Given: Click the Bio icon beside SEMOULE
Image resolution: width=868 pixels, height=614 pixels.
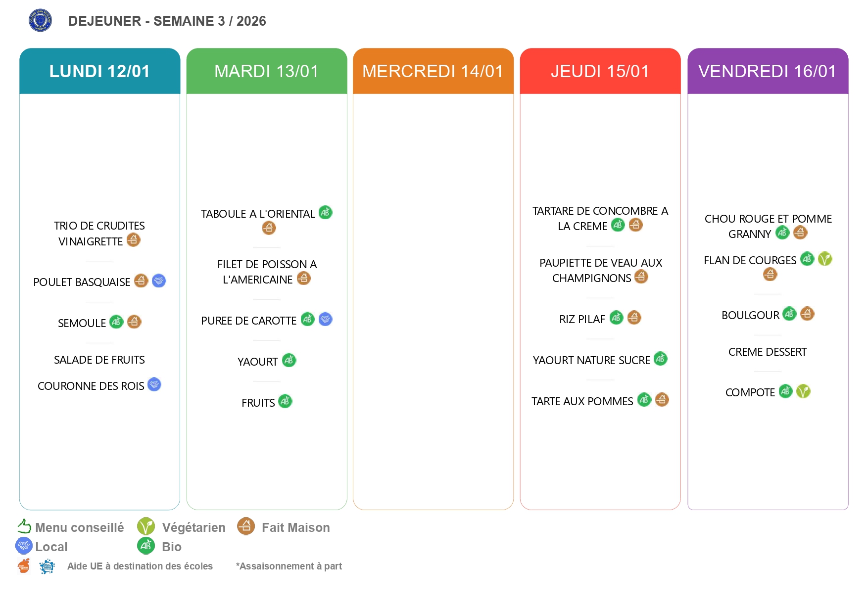Looking at the screenshot, I should pos(116,322).
